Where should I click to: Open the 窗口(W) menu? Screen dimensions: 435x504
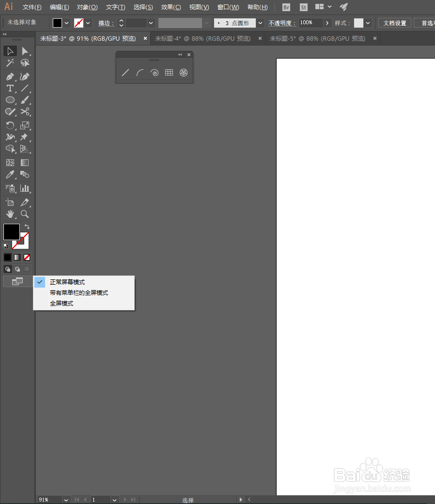pos(228,7)
